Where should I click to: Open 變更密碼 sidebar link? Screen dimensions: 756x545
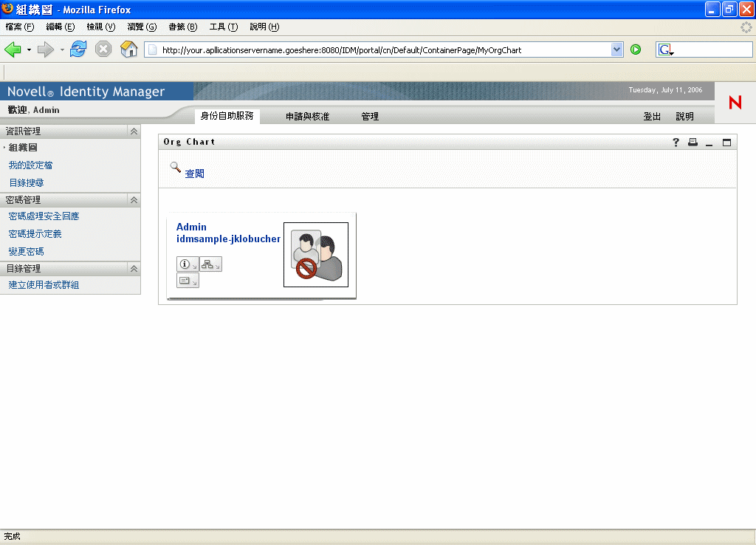pos(26,251)
